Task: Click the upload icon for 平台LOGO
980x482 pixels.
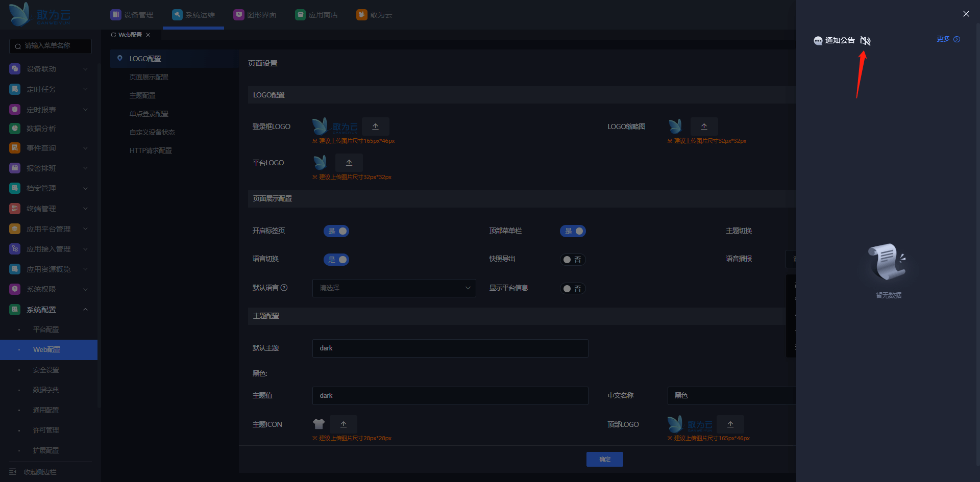Action: (349, 163)
